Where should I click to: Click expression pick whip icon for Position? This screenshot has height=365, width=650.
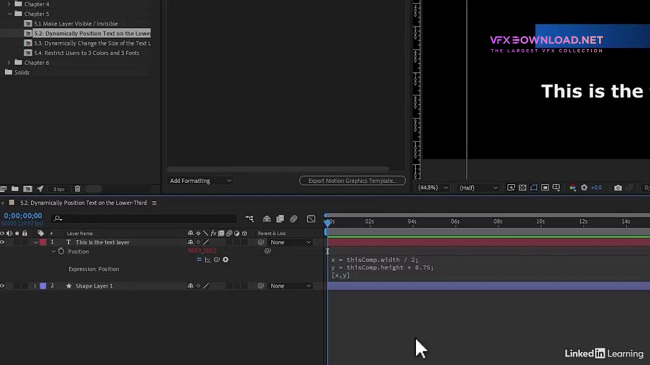pyautogui.click(x=216, y=260)
